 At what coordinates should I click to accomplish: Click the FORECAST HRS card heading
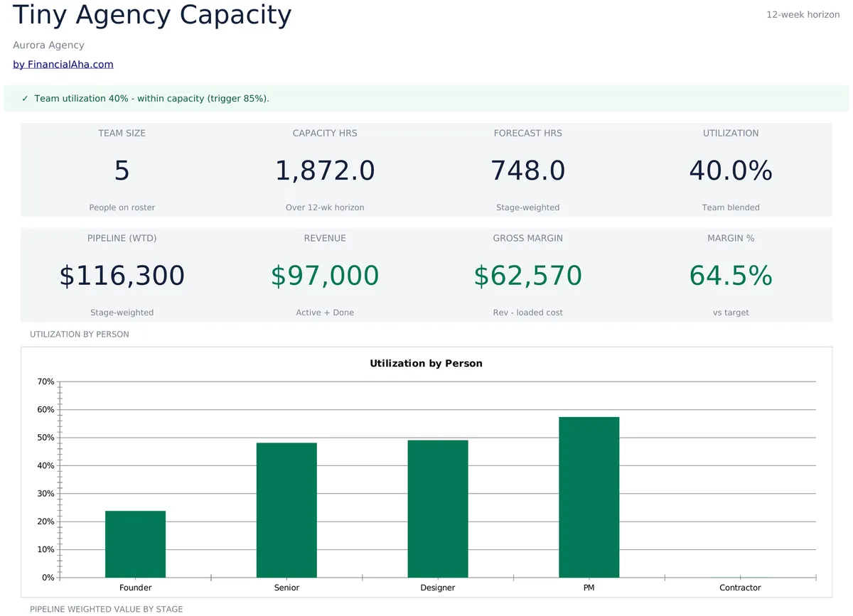[527, 133]
